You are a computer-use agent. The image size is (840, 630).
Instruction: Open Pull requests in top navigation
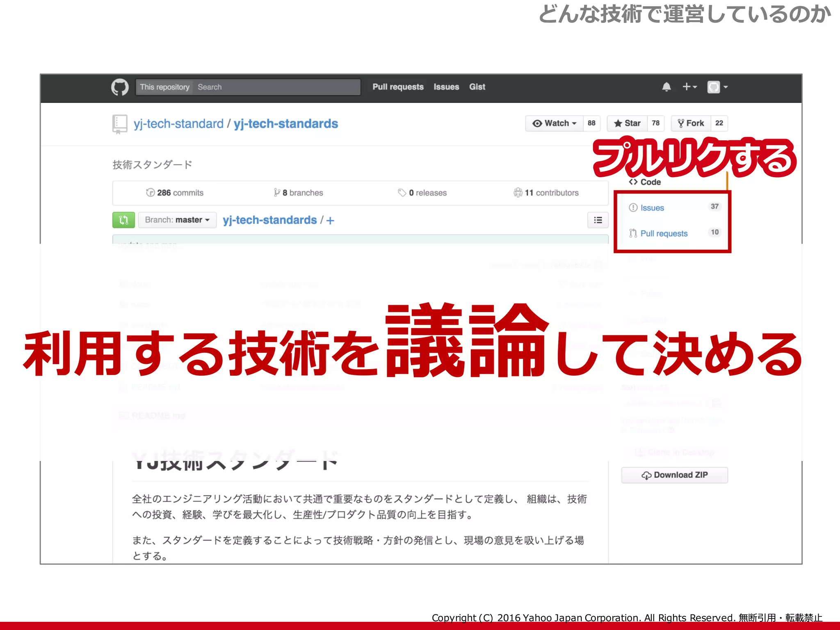pyautogui.click(x=398, y=87)
